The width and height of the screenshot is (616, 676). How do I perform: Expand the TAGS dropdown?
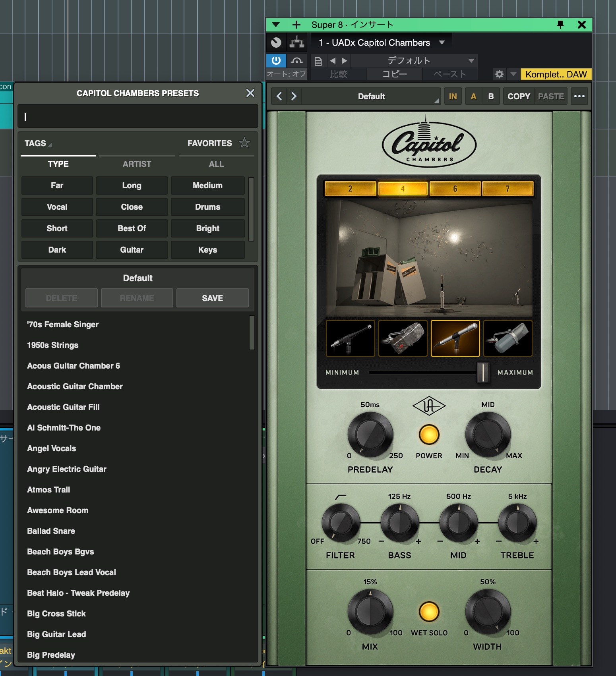click(38, 143)
